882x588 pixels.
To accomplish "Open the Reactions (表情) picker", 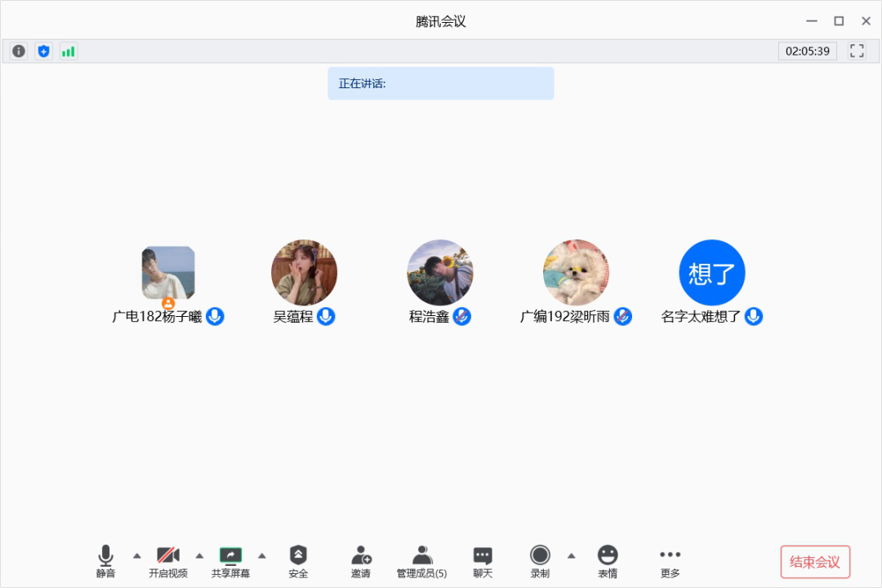I will (607, 561).
